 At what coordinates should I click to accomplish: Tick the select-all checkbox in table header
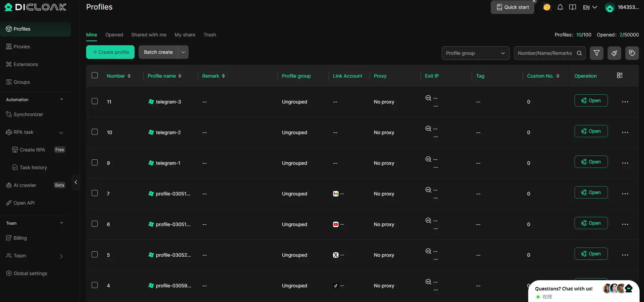pyautogui.click(x=95, y=76)
